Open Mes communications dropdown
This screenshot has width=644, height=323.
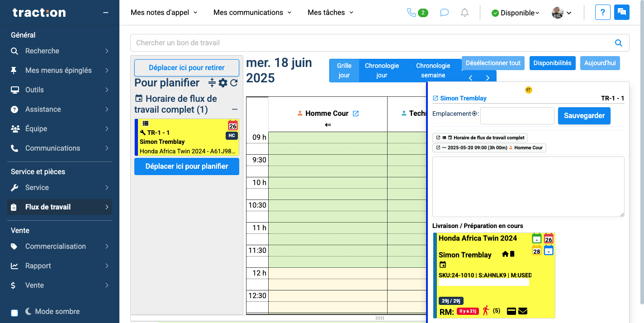point(252,13)
